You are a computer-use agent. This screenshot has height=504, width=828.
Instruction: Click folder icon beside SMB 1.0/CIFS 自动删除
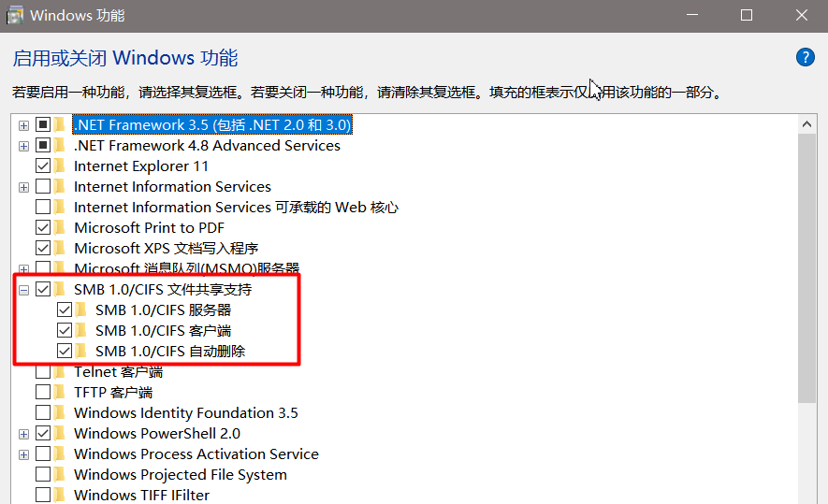pyautogui.click(x=80, y=352)
